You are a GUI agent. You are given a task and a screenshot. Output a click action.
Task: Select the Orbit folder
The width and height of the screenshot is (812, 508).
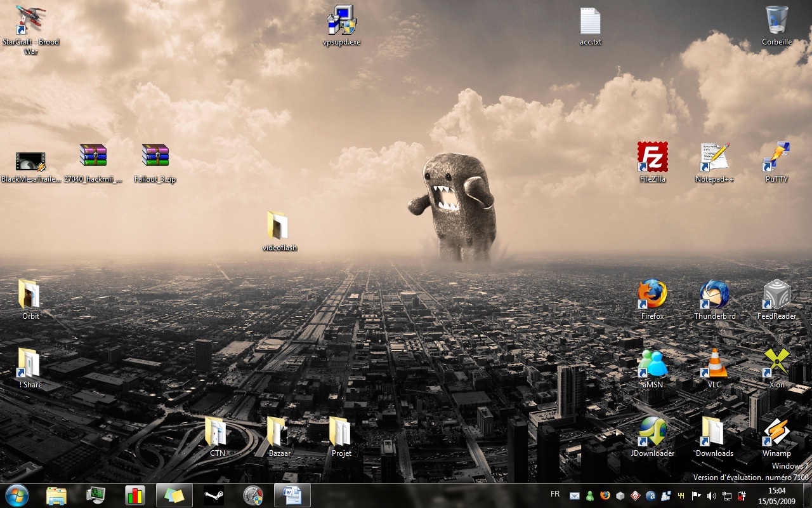tap(30, 300)
